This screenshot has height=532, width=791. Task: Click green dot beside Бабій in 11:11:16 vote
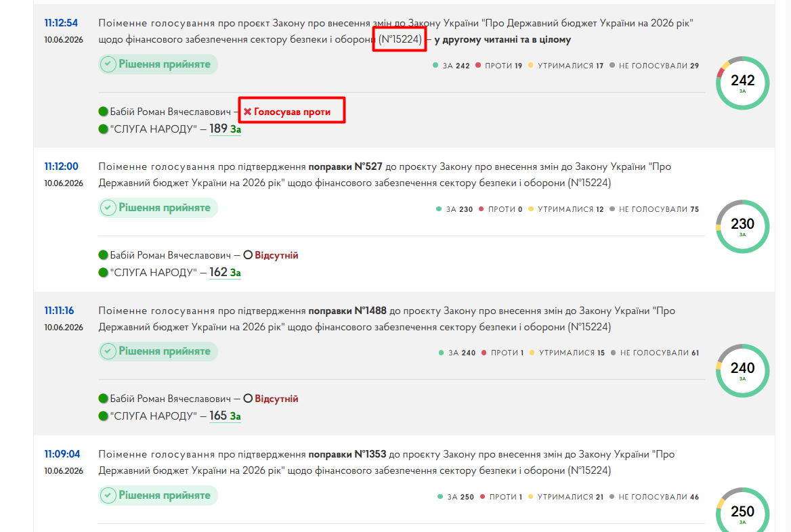coord(104,399)
